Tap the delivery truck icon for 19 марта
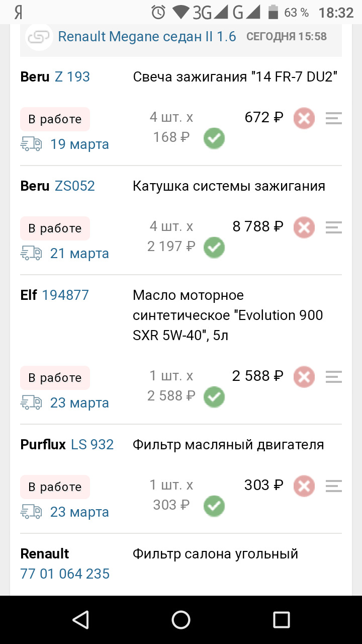The image size is (362, 644). [31, 144]
